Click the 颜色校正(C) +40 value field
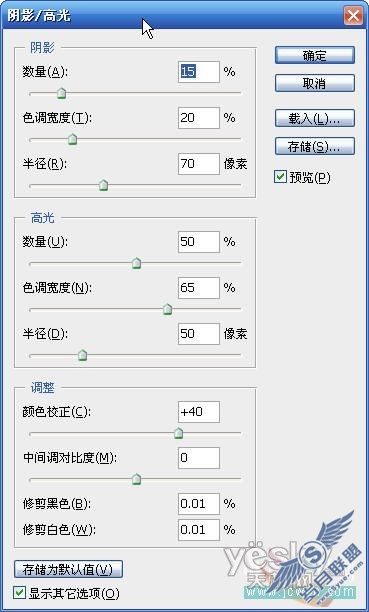The width and height of the screenshot is (369, 612). point(199,412)
